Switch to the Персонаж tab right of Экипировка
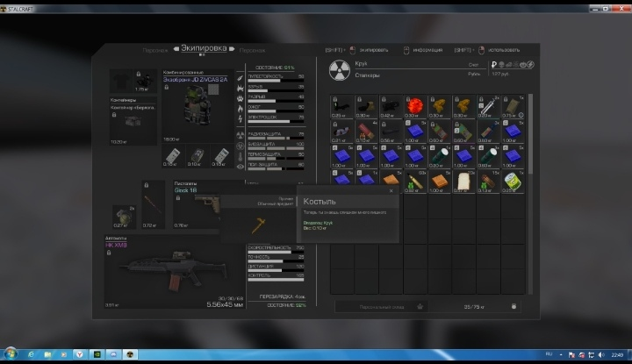The height and width of the screenshot is (364, 632). coord(252,50)
